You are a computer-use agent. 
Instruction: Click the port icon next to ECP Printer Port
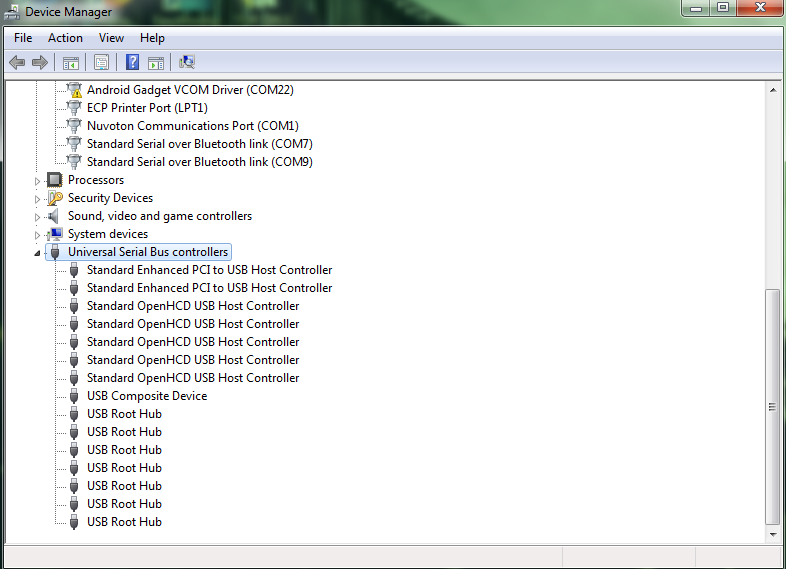click(74, 108)
